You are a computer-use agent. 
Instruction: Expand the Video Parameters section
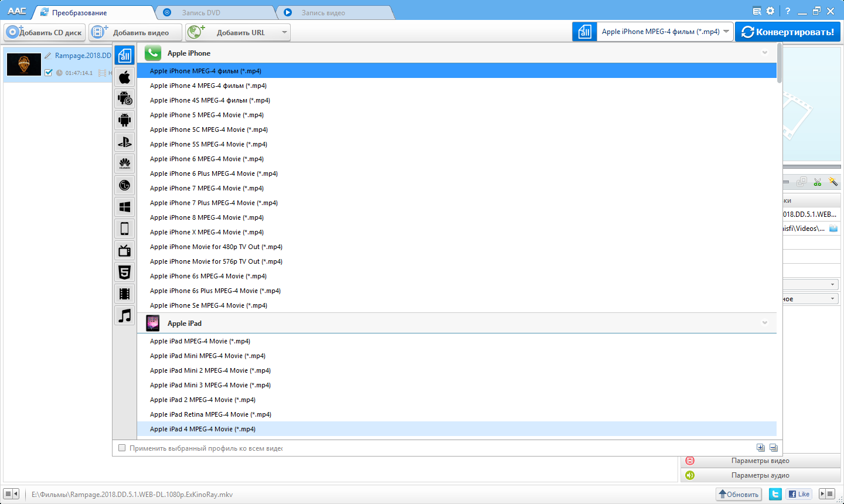pos(760,461)
